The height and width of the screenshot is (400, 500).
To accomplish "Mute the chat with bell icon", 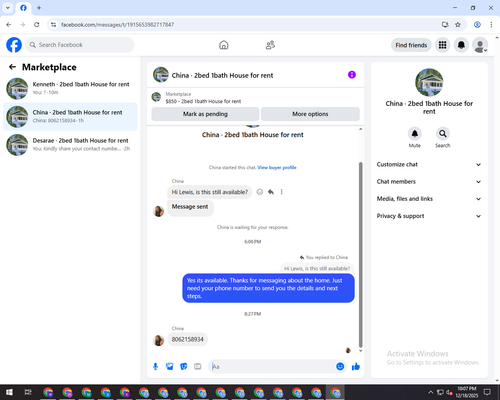I will click(x=415, y=134).
